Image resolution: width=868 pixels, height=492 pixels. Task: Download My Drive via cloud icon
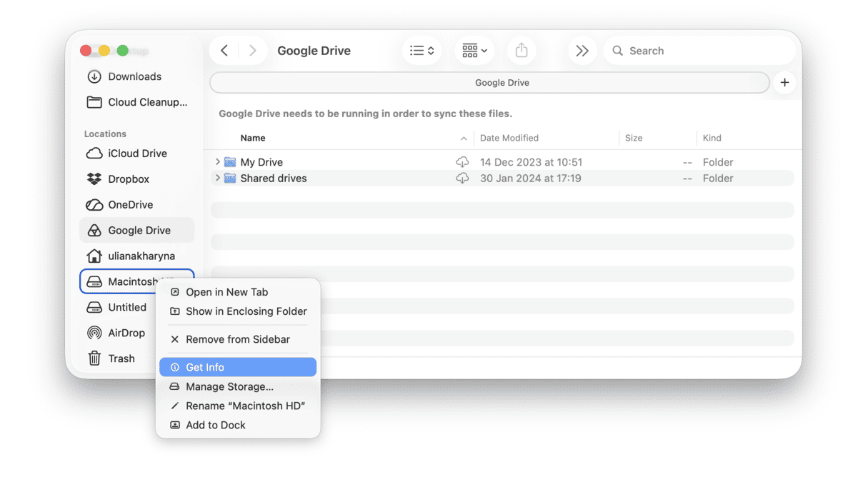coord(463,162)
